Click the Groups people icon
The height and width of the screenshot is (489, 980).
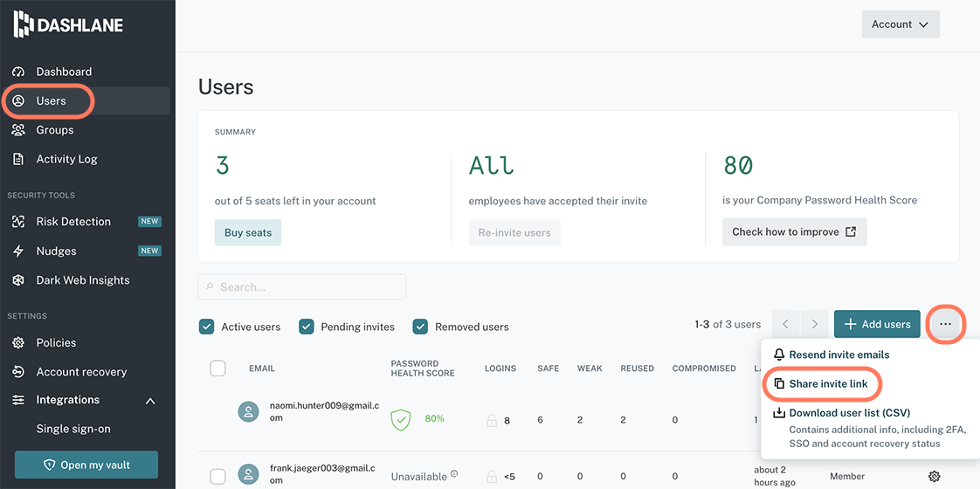point(18,130)
